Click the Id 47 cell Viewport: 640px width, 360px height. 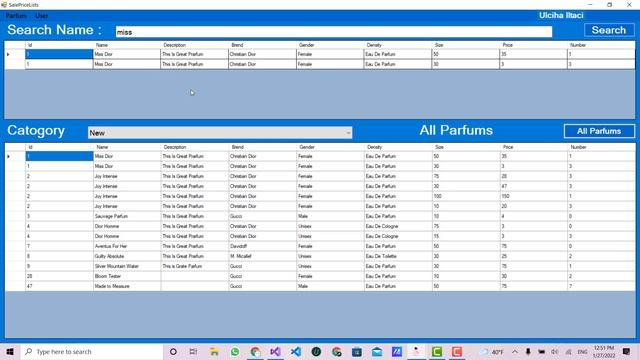click(x=60, y=286)
